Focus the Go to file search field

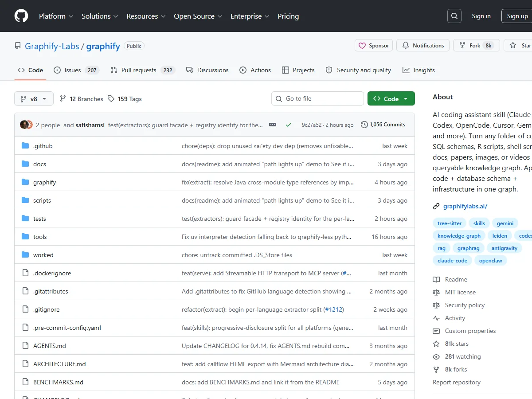coord(317,98)
